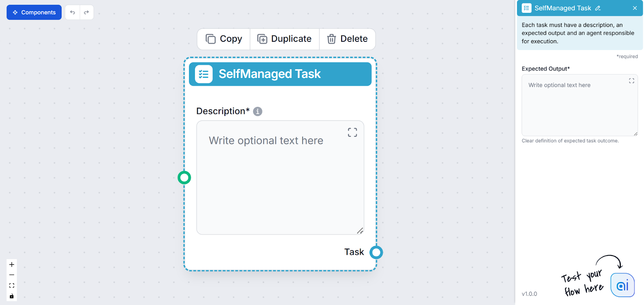Screen dimensions: 644x305
Task: Toggle the canvas lock icon
Action: pos(11,296)
